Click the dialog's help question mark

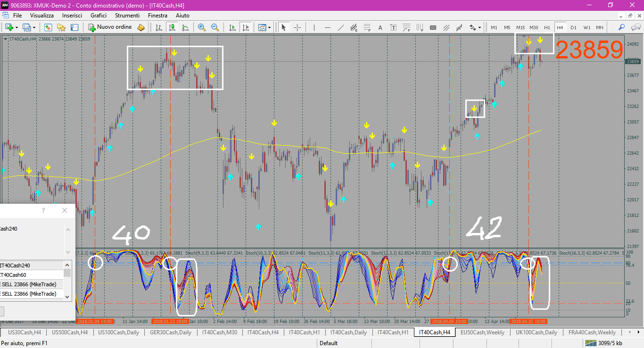pyautogui.click(x=43, y=210)
